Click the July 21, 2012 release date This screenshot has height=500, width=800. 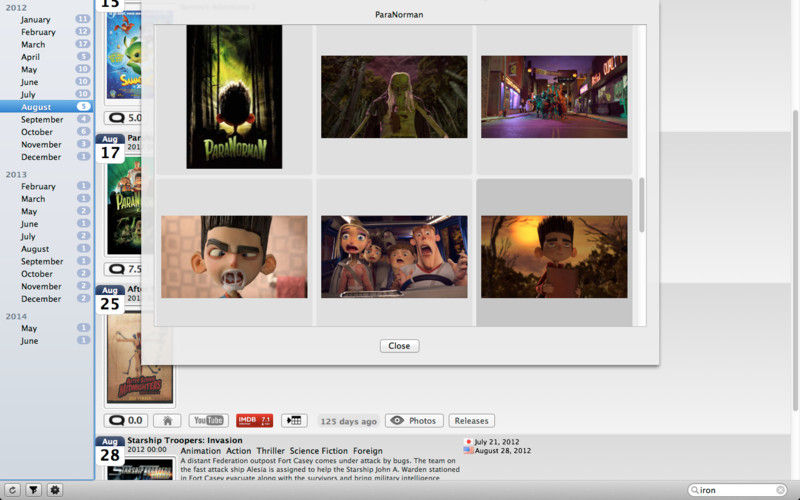tap(496, 442)
